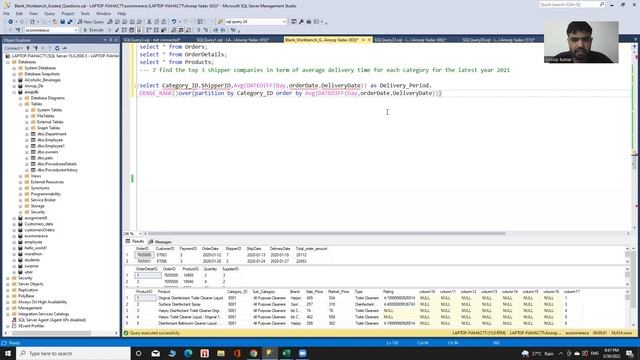Select SQL Server Agent node

[52, 320]
